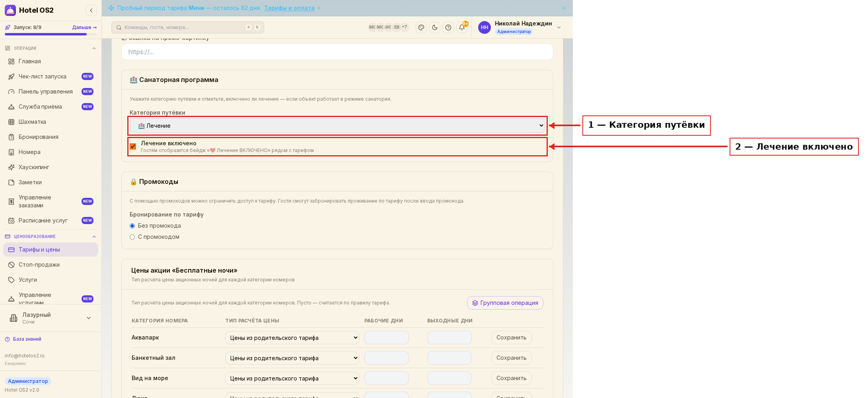Select the С промокодом radio option
868x398 pixels.
(x=132, y=237)
